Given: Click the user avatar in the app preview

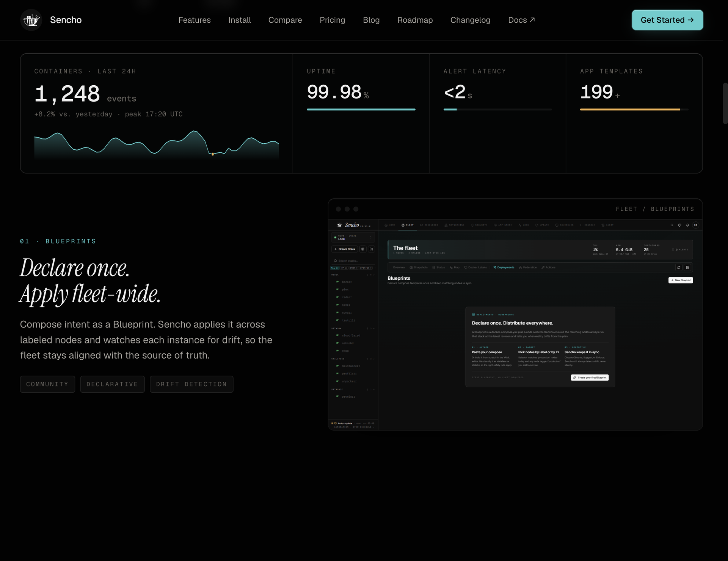Looking at the screenshot, I should pos(696,225).
